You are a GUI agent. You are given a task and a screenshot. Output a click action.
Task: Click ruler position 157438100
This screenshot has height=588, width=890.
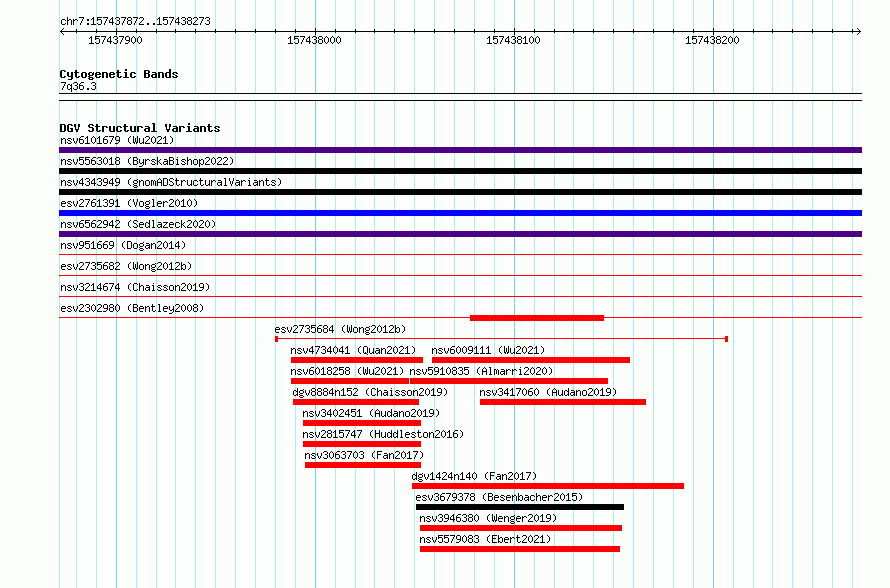click(513, 40)
